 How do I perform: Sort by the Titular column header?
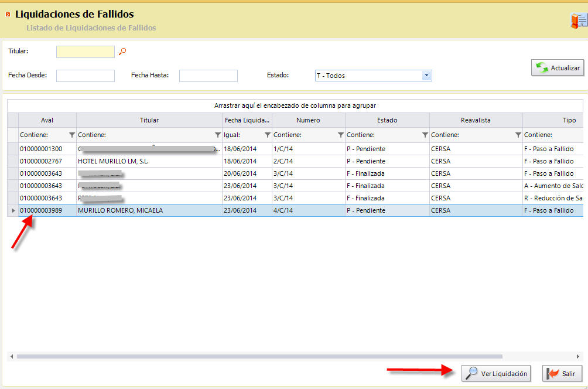pos(149,120)
